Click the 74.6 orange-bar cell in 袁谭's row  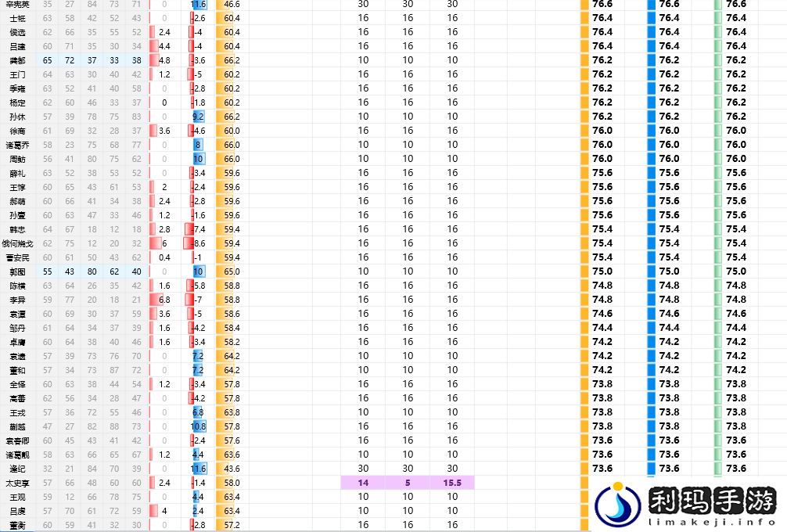point(602,314)
